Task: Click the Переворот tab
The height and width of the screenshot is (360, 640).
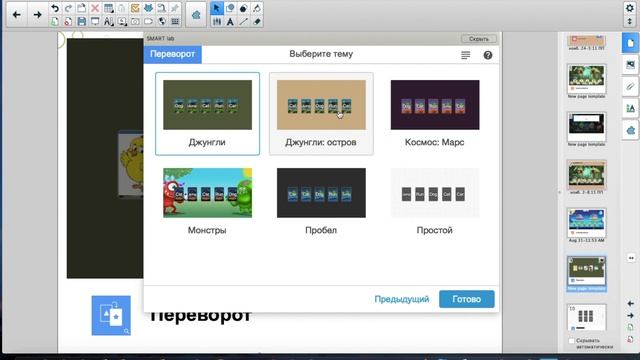Action: (x=172, y=54)
